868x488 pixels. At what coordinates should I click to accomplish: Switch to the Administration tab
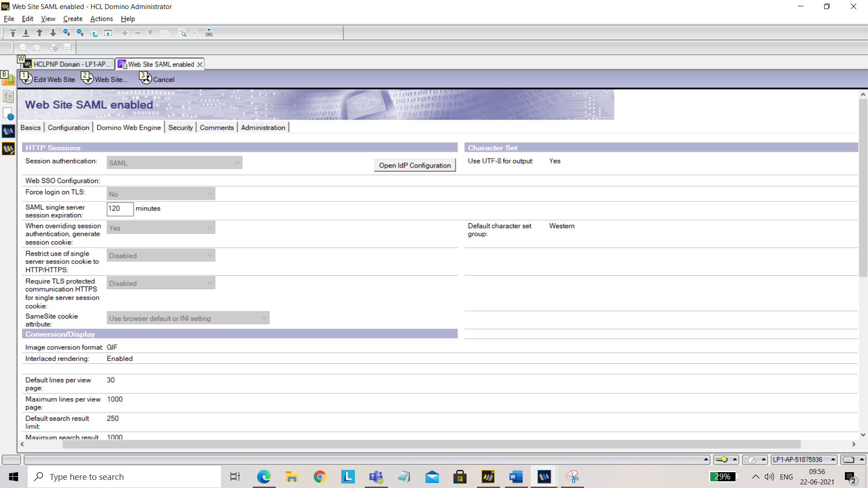tap(263, 127)
